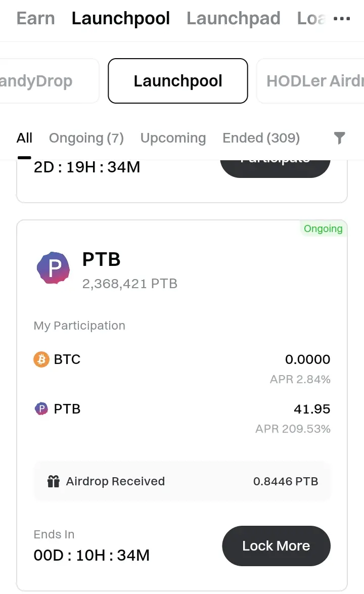Select the Launchpool category button
The height and width of the screenshot is (594, 364).
pos(178,81)
